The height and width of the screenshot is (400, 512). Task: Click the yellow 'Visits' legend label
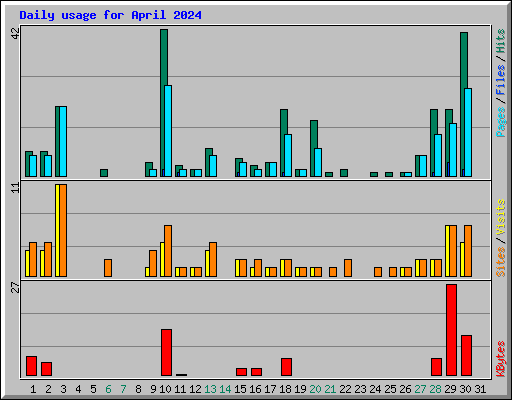click(500, 218)
